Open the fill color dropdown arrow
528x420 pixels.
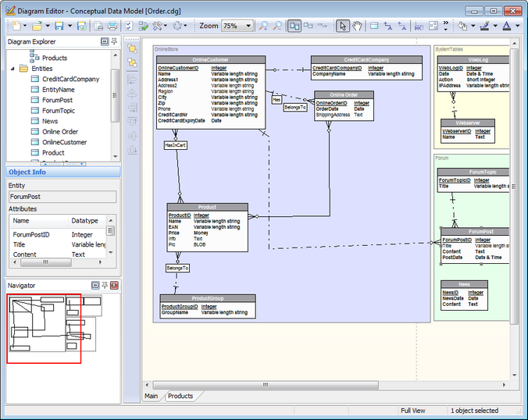[x=473, y=26]
